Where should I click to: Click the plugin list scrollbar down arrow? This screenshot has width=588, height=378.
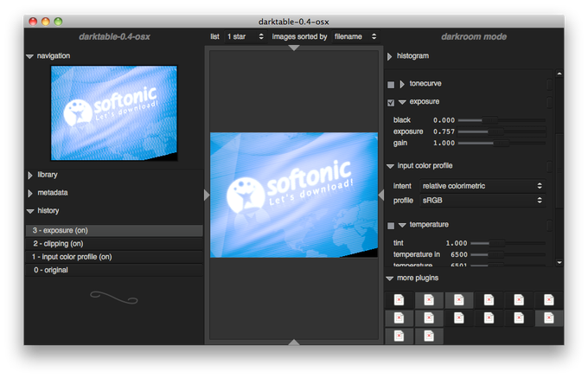559,262
